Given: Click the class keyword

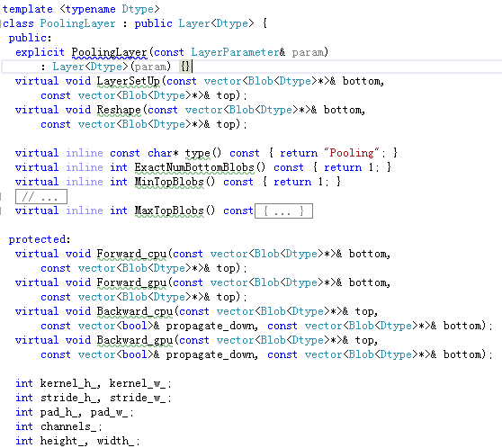Looking at the screenshot, I should coord(18,23).
